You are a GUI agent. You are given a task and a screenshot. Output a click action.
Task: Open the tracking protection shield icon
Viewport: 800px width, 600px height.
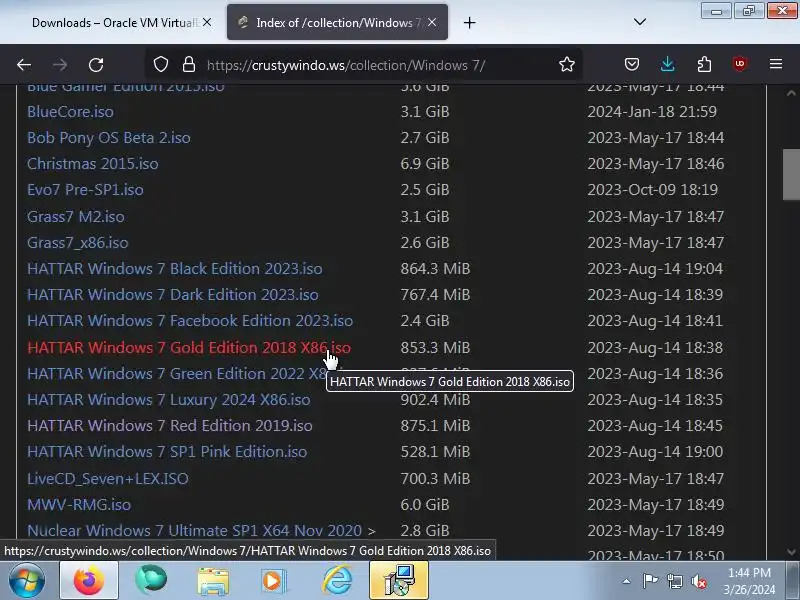click(161, 65)
